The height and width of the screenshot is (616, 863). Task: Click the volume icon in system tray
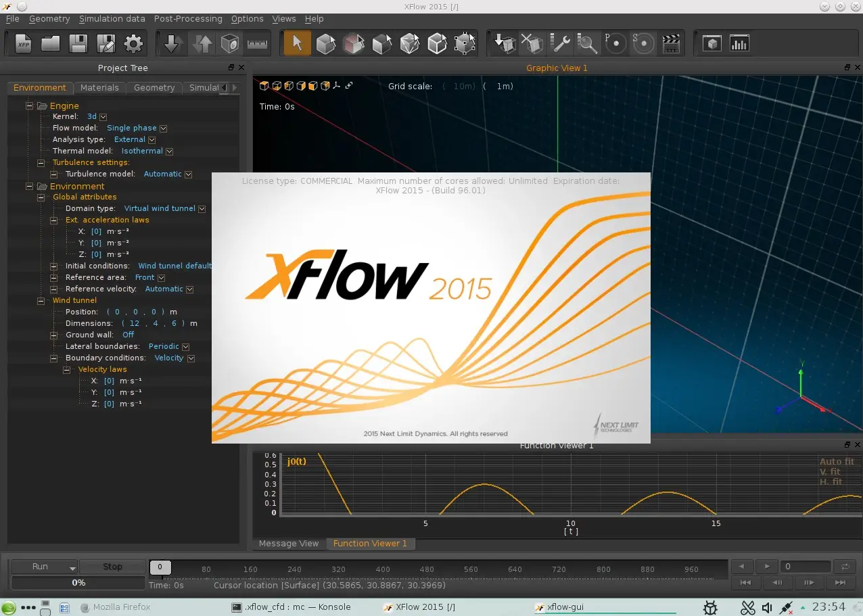(x=767, y=608)
